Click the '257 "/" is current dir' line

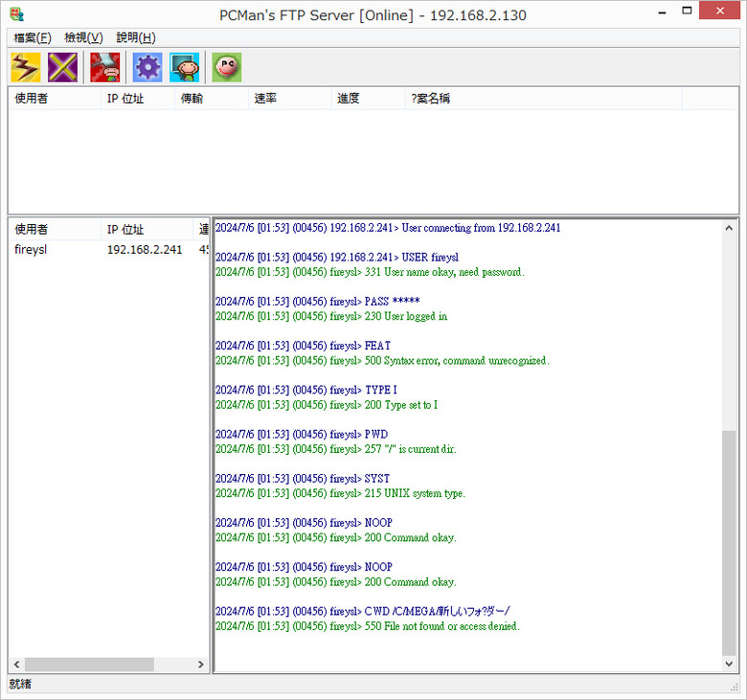coord(336,449)
